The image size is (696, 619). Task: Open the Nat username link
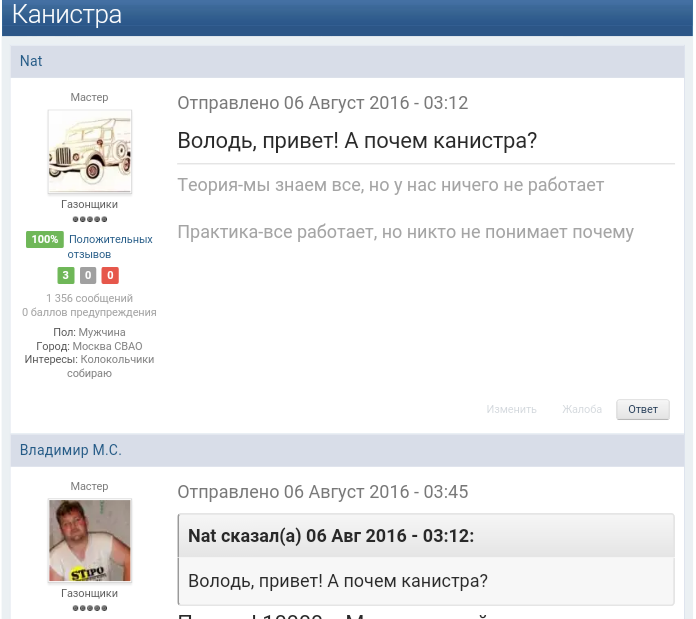31,61
